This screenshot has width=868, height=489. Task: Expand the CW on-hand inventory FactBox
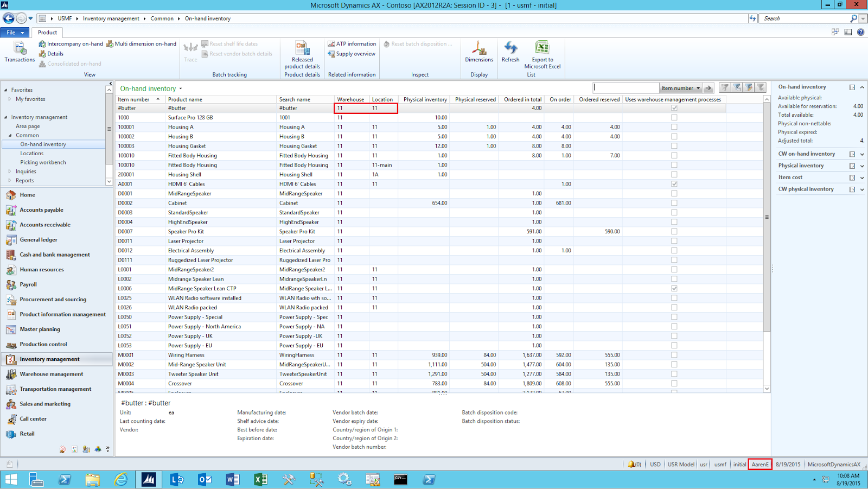862,154
